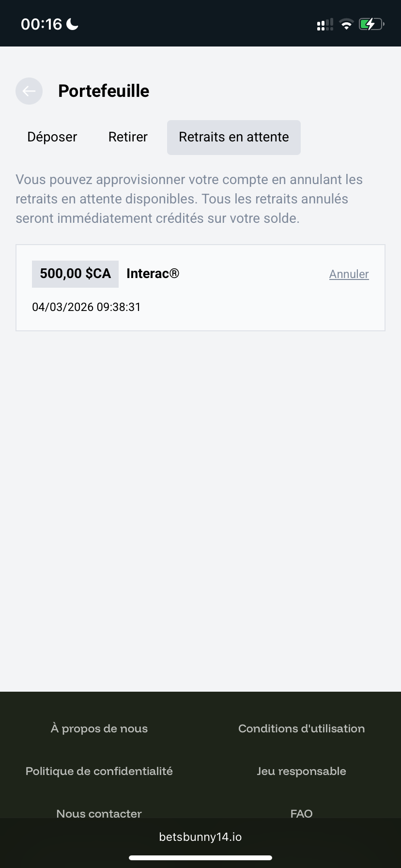This screenshot has height=868, width=401.
Task: Cancel the pending withdrawal via Annuler
Action: point(349,274)
